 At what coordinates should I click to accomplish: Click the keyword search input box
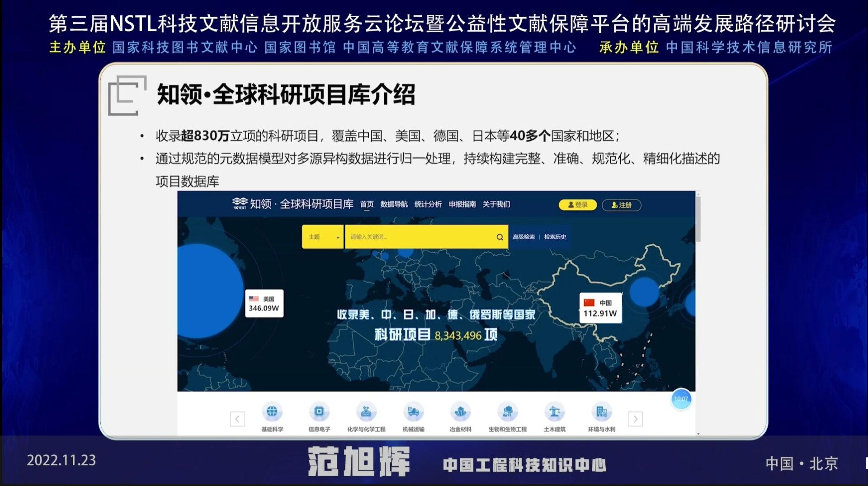pos(426,237)
